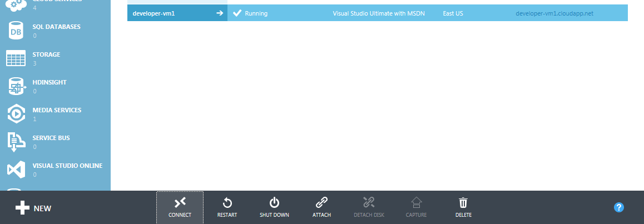Click the Capture command
Screen dimensions: 644x224
tap(416, 207)
